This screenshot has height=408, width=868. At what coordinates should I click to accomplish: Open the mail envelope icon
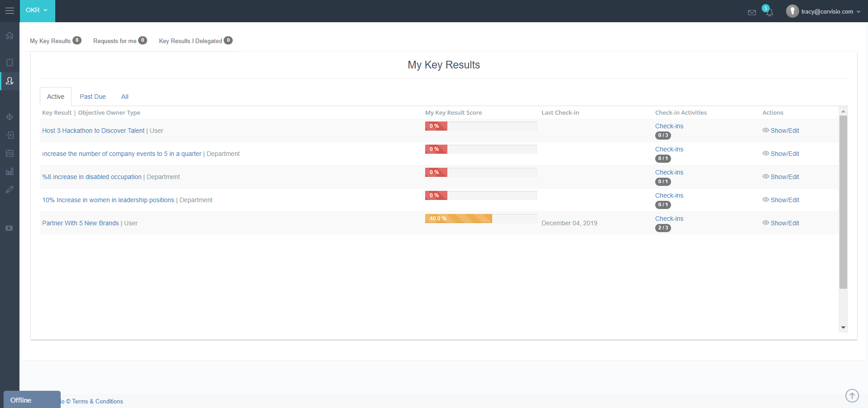coord(752,12)
